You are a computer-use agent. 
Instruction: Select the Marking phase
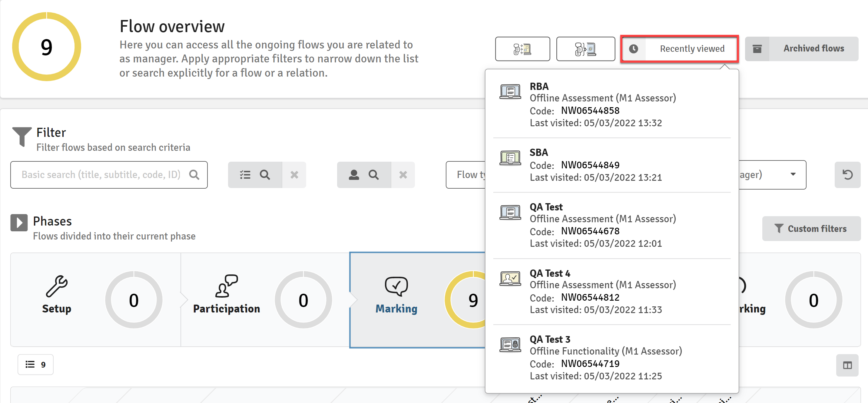(417, 299)
